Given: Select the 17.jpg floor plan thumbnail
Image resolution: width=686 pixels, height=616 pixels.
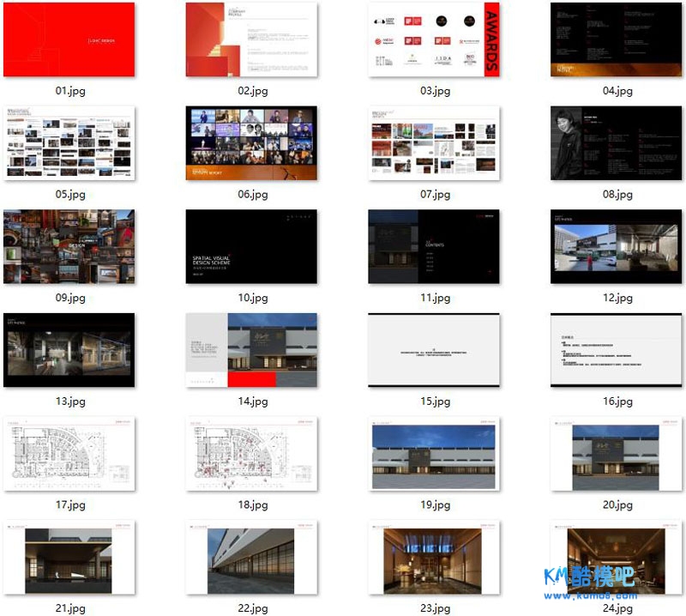Looking at the screenshot, I should (x=69, y=454).
